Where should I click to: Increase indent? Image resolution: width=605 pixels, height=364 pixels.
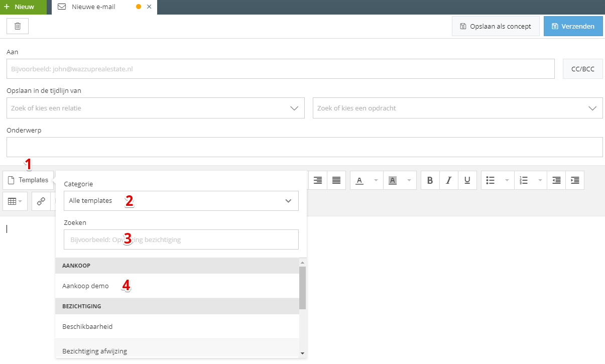click(575, 180)
